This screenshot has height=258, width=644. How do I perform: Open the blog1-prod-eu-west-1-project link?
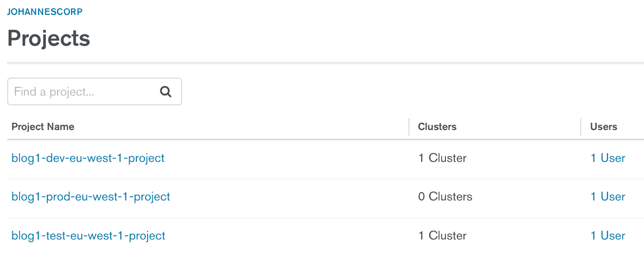pos(91,196)
